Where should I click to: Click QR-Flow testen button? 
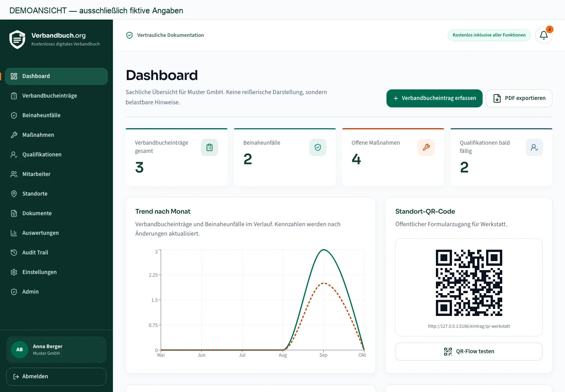point(469,352)
